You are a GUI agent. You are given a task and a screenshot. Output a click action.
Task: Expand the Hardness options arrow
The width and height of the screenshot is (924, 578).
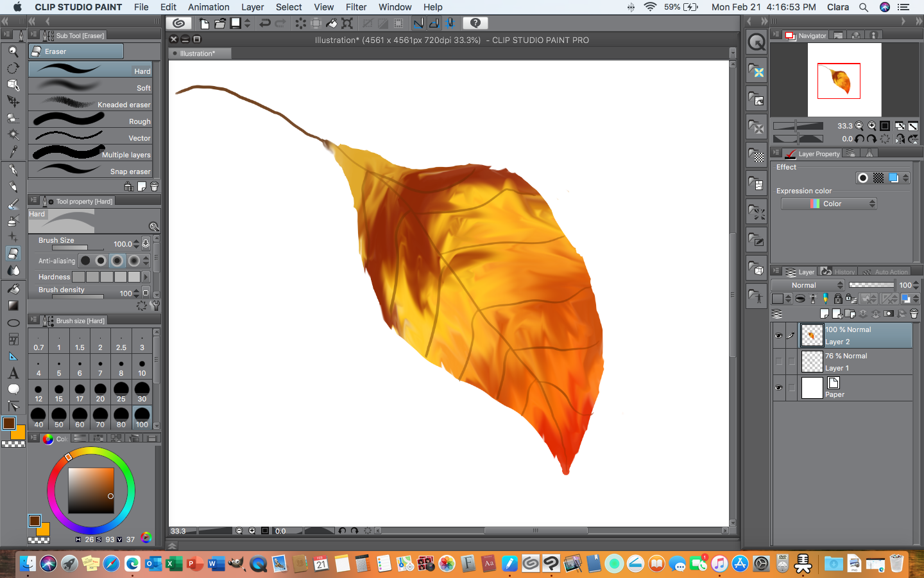tap(146, 277)
